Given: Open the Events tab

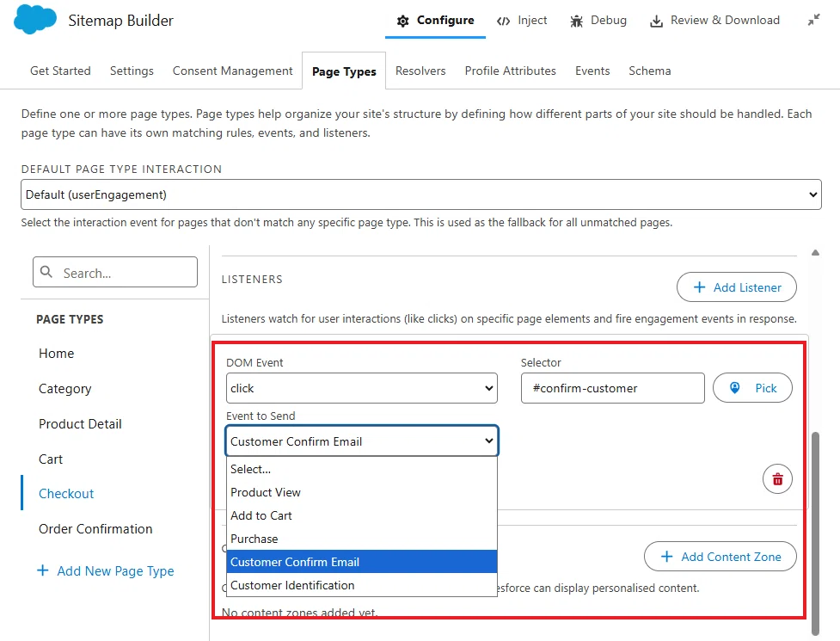Looking at the screenshot, I should [x=592, y=71].
